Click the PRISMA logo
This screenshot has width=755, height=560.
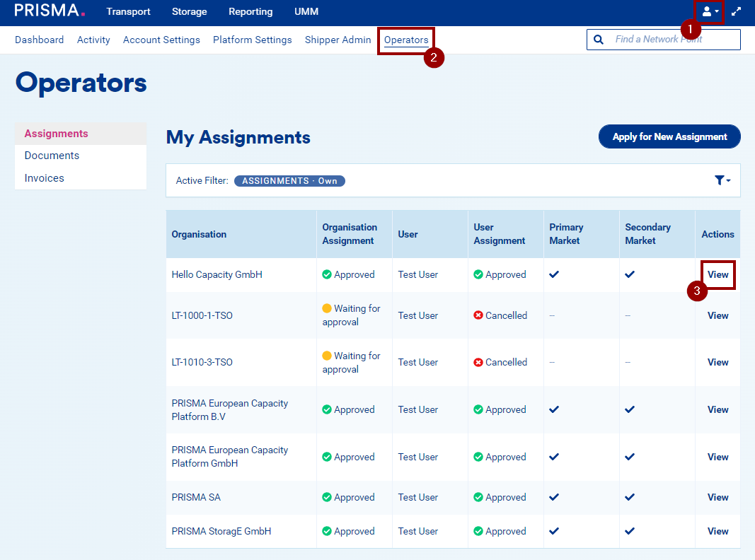[x=50, y=11]
